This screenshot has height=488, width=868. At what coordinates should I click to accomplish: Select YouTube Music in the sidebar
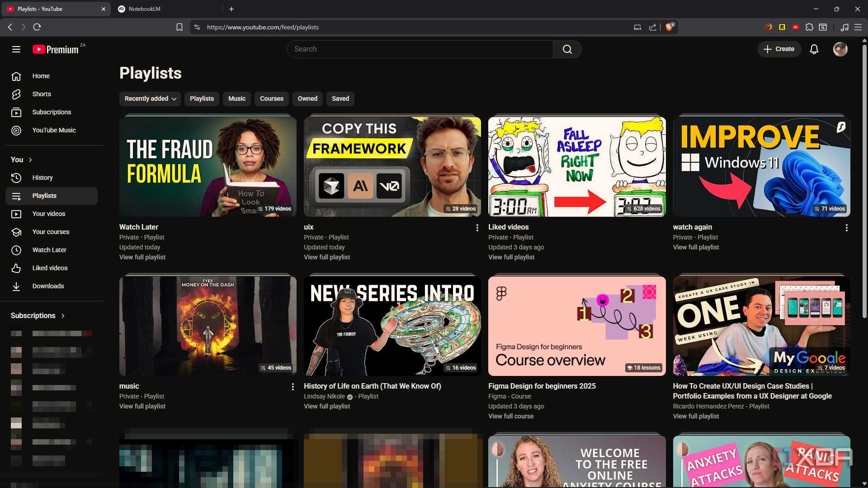pos(53,130)
